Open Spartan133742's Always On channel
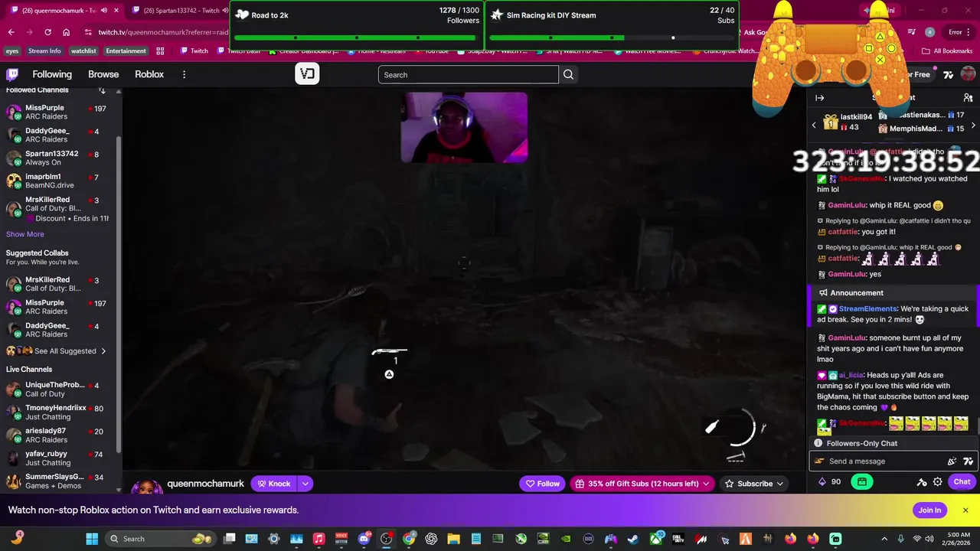Viewport: 980px width, 551px height. click(x=57, y=158)
